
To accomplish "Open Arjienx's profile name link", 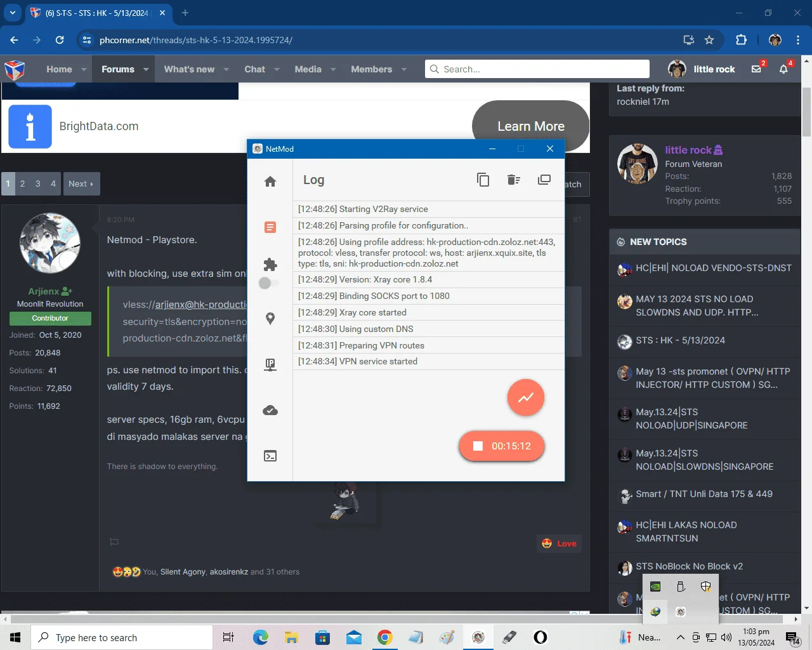I will 44,291.
